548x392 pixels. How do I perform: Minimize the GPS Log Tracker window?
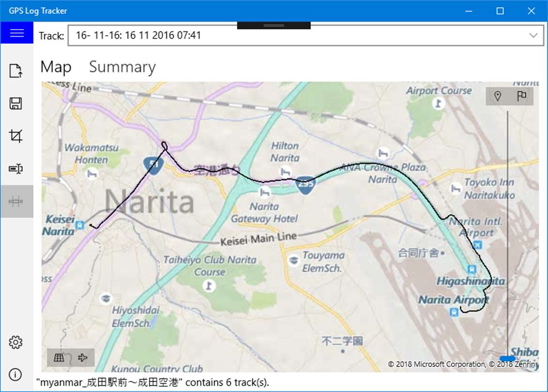(469, 11)
